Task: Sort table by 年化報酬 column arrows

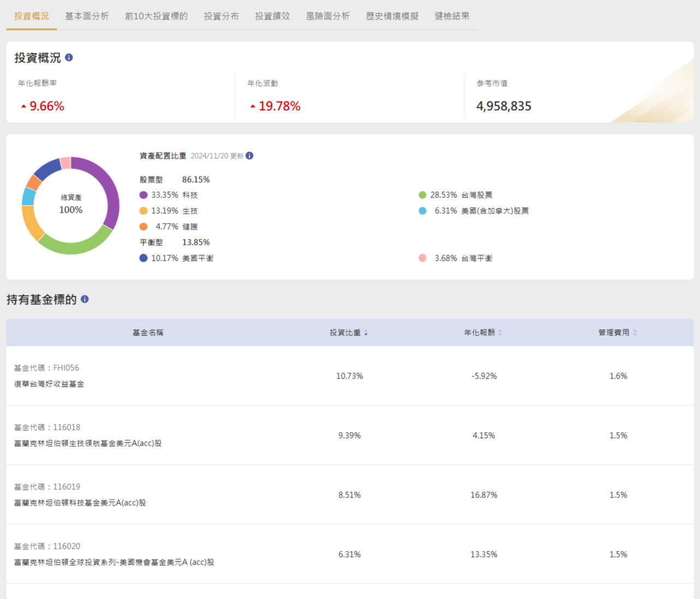Action: tap(500, 333)
